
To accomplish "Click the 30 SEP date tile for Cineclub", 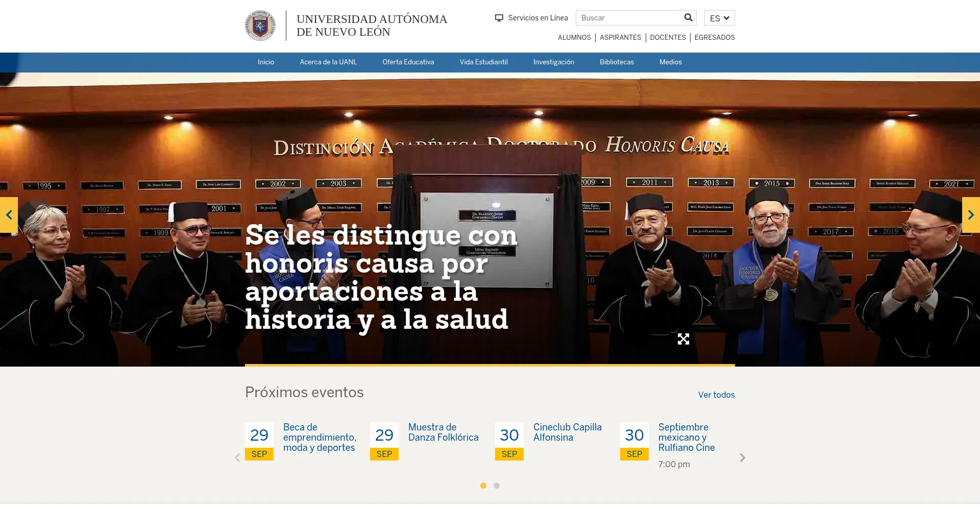I will [509, 441].
